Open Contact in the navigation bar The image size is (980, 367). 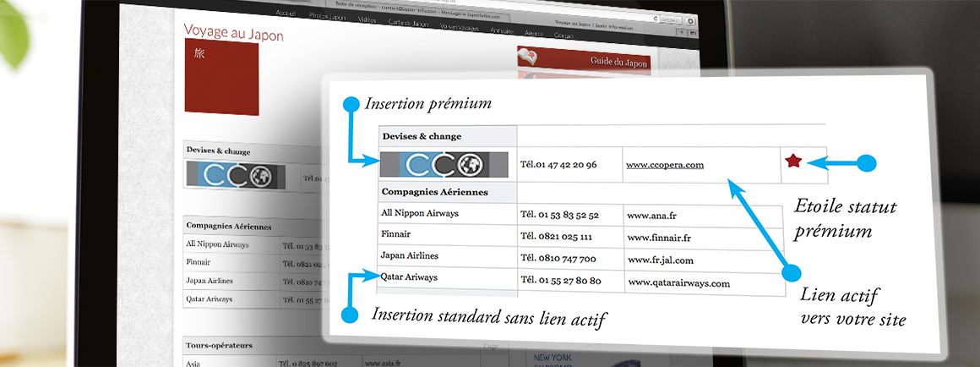tap(563, 36)
